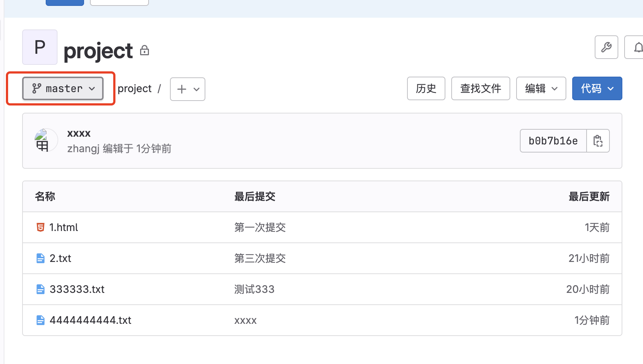Click the project breadcrumb link
Viewport: 643px width, 364px height.
coord(135,88)
